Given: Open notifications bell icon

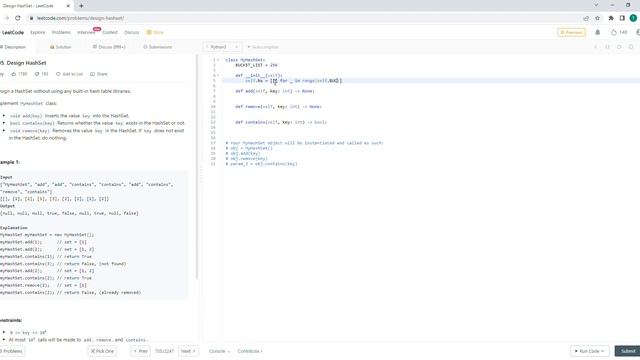Looking at the screenshot, I should click(598, 32).
